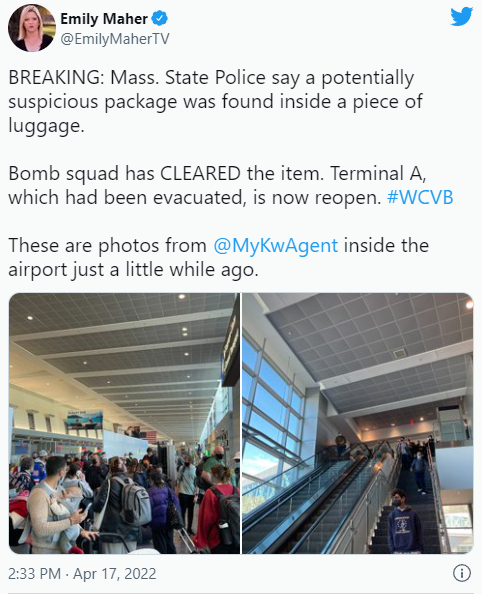Click the word CLEARED in tweet text
482x594 pixels.
(200, 174)
